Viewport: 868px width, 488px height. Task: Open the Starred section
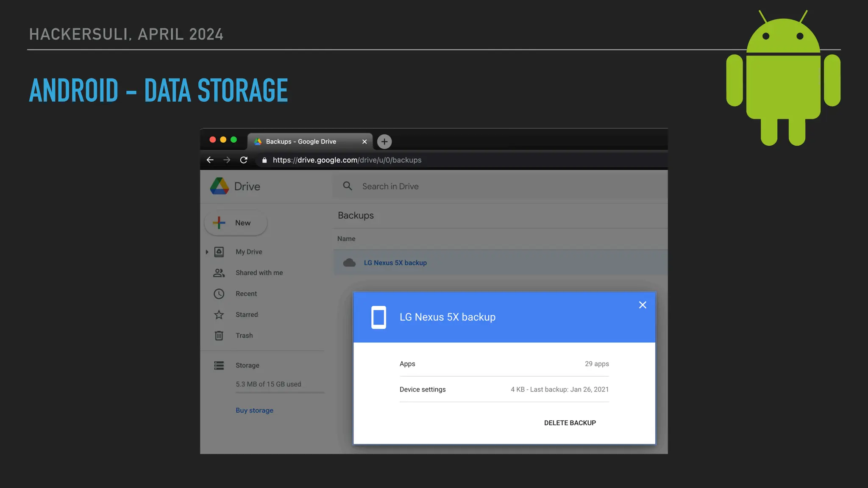[x=247, y=314]
